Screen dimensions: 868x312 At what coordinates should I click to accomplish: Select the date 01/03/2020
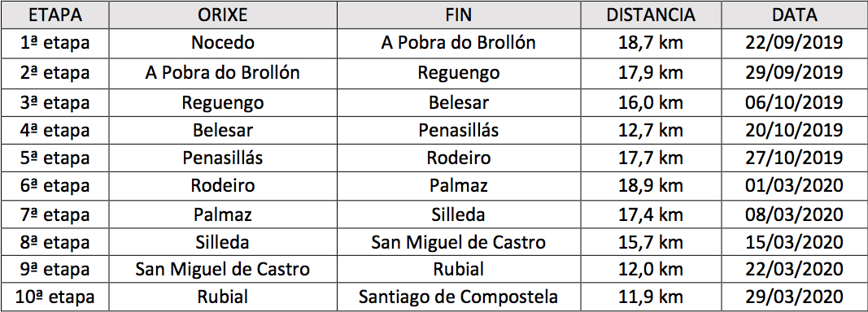point(794,185)
